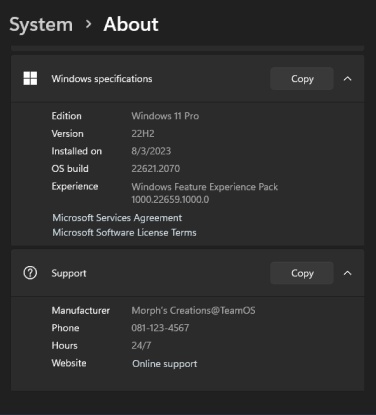The image size is (376, 415).
Task: Open Microsoft Services Agreement link
Action: tap(117, 218)
